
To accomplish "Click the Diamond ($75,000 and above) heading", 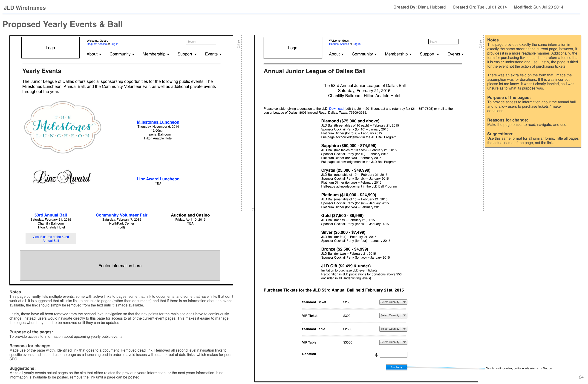I will [x=350, y=121].
